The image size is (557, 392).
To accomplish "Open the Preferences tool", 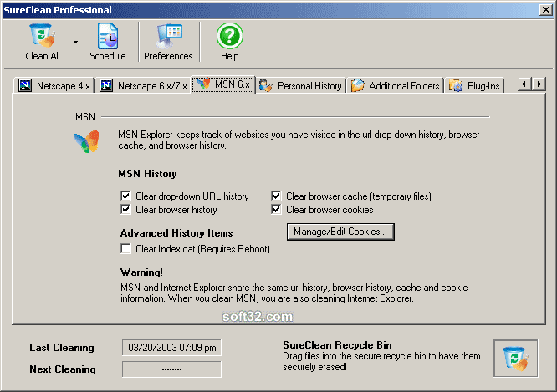I will click(x=168, y=42).
